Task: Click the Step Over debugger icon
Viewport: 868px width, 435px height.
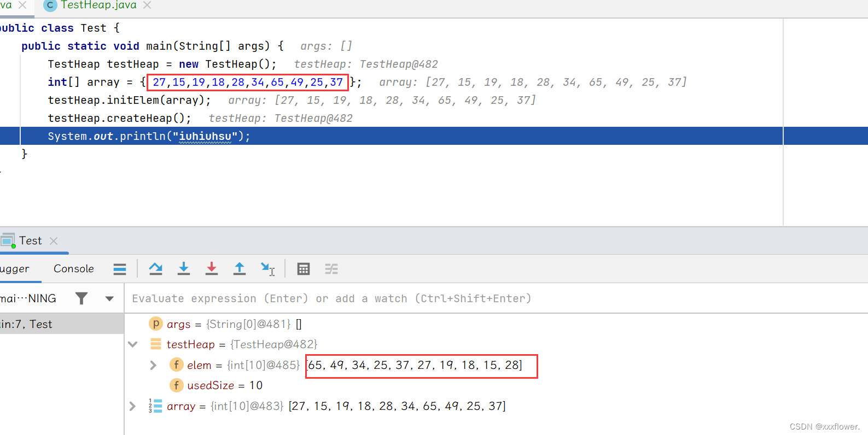Action: [x=156, y=268]
